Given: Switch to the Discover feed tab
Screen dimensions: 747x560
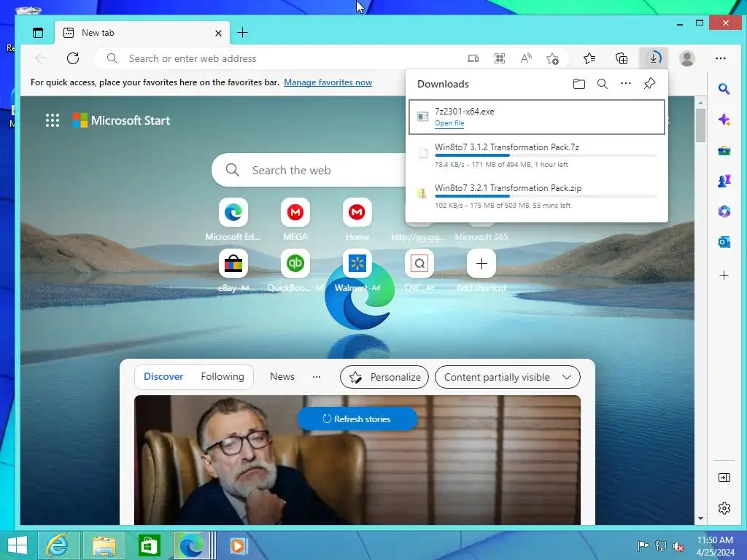Looking at the screenshot, I should click(x=163, y=377).
